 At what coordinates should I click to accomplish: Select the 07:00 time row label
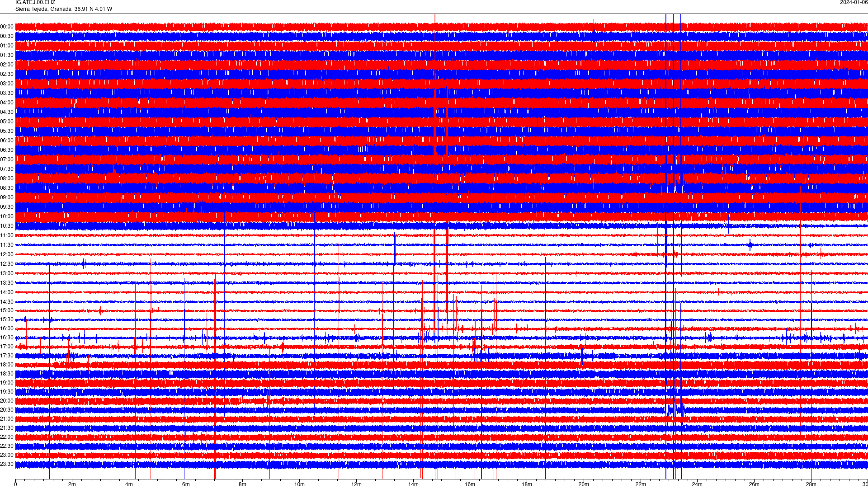point(7,160)
